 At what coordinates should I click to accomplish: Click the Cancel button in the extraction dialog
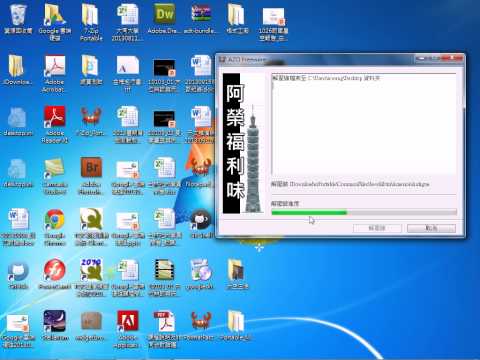[x=431, y=228]
